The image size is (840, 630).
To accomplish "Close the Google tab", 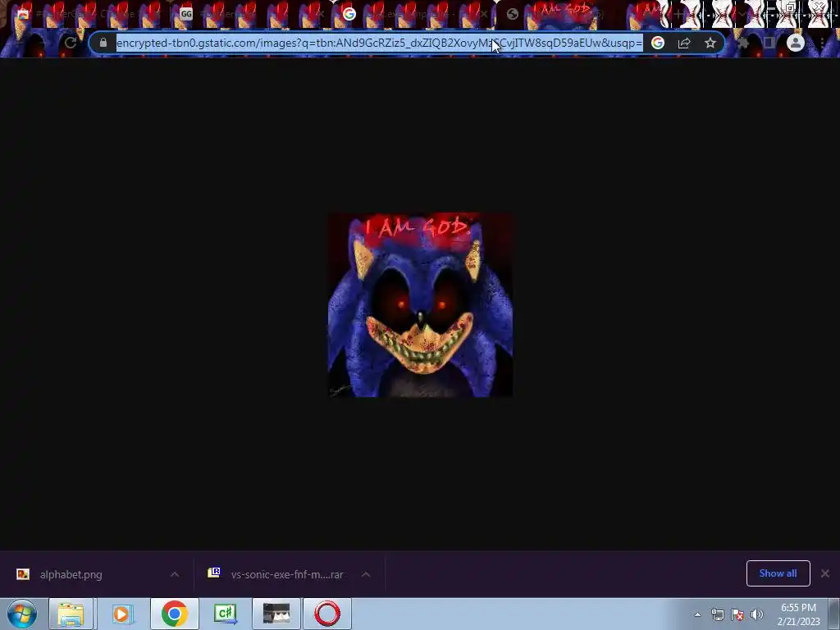I will tap(484, 15).
